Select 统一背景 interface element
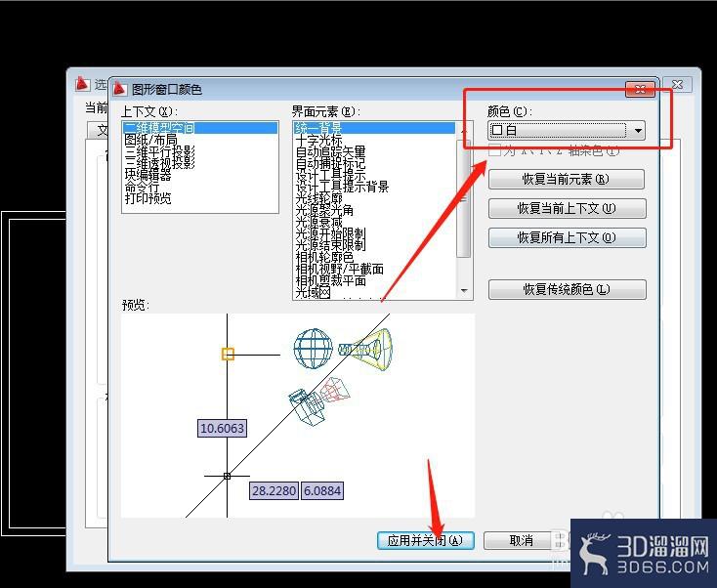 374,128
